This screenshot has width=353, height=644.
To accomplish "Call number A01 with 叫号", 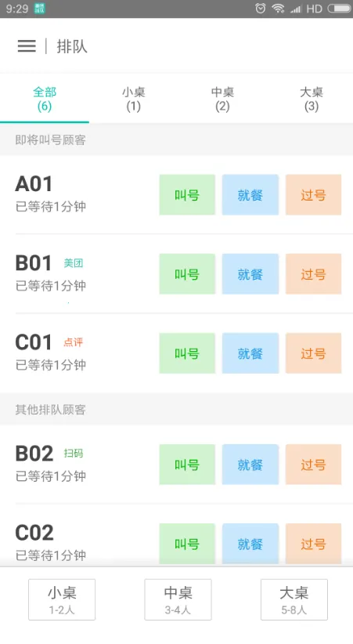I will [187, 194].
